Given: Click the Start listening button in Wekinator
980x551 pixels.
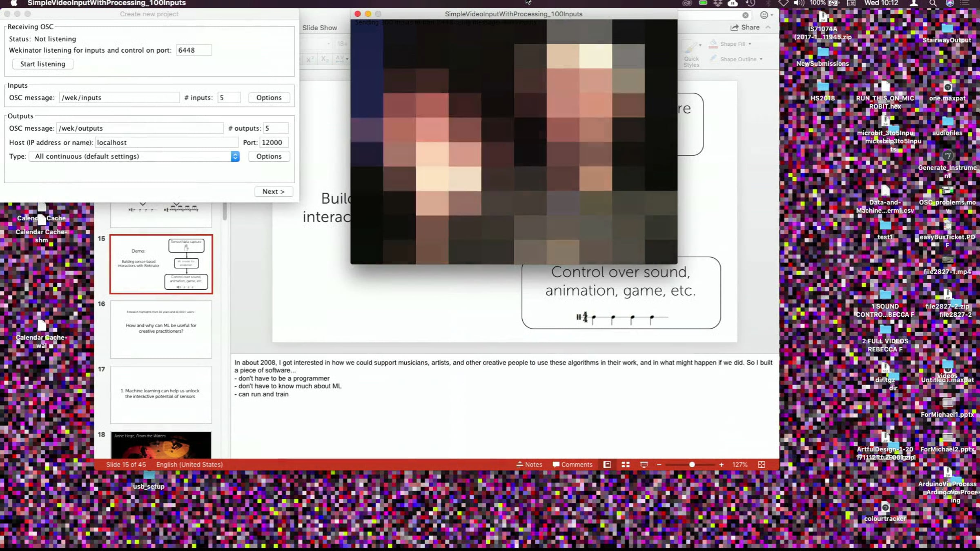Looking at the screenshot, I should [x=42, y=64].
